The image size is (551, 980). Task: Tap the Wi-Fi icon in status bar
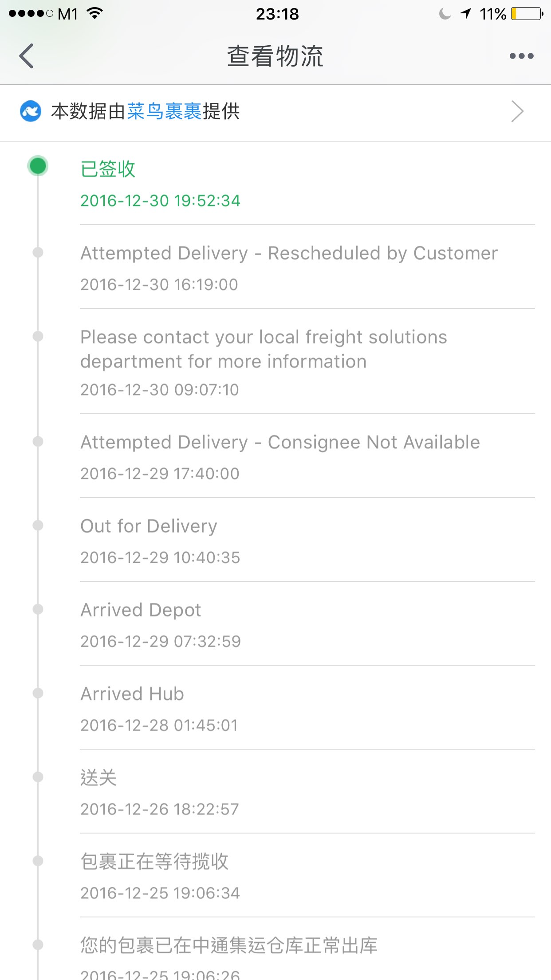[94, 14]
